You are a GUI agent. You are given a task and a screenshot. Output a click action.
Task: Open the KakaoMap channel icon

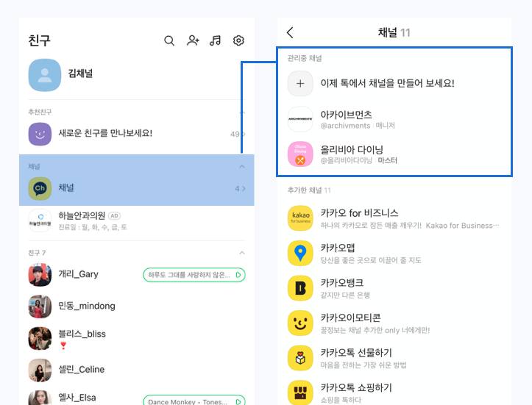point(300,254)
